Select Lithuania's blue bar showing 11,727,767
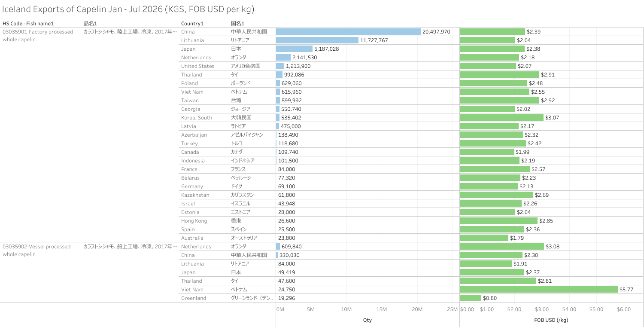The width and height of the screenshot is (644, 327). (317, 40)
